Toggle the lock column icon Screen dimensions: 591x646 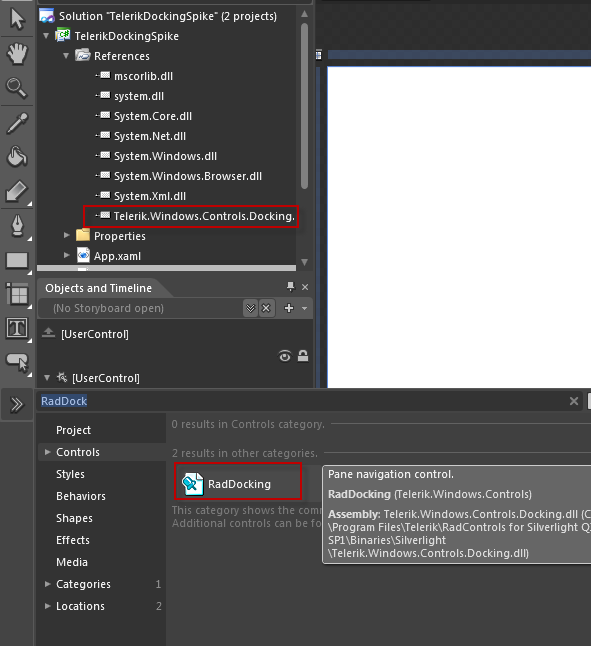[303, 356]
